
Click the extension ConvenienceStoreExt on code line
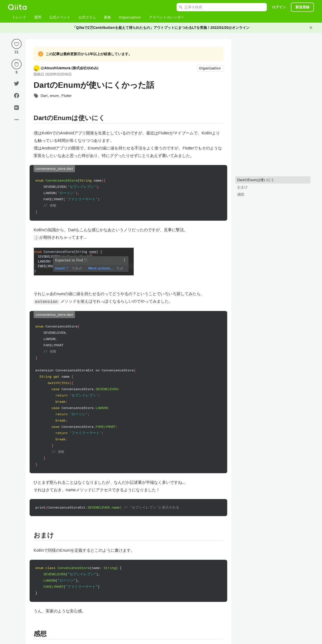pyautogui.click(x=86, y=370)
